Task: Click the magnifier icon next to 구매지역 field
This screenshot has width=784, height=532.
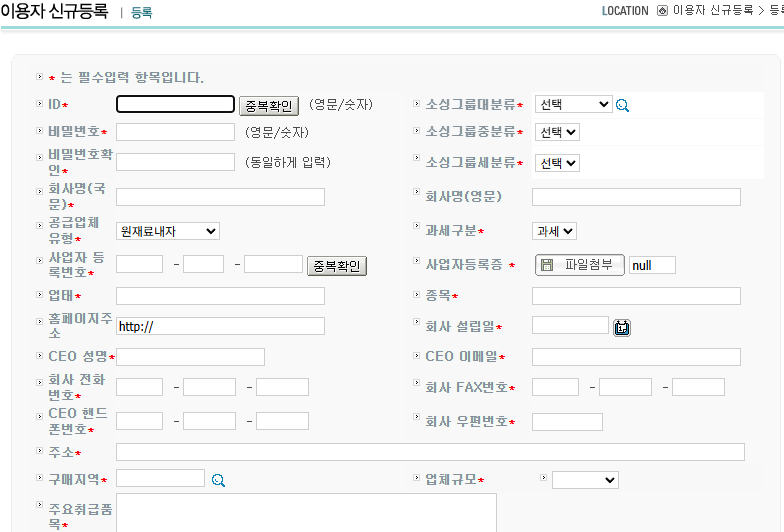Action: click(218, 480)
